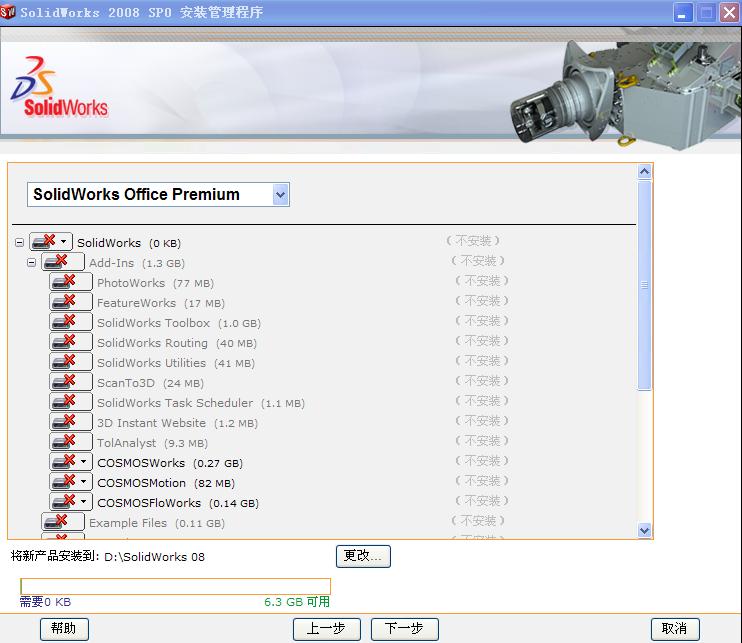Close the installation manager window
Viewport: 742px width, 643px height.
[x=729, y=12]
